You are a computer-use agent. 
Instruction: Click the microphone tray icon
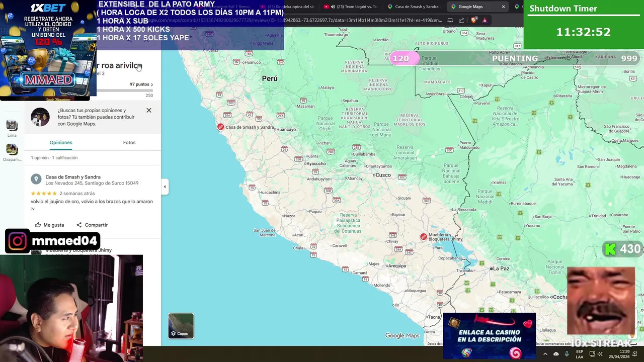[567, 354]
